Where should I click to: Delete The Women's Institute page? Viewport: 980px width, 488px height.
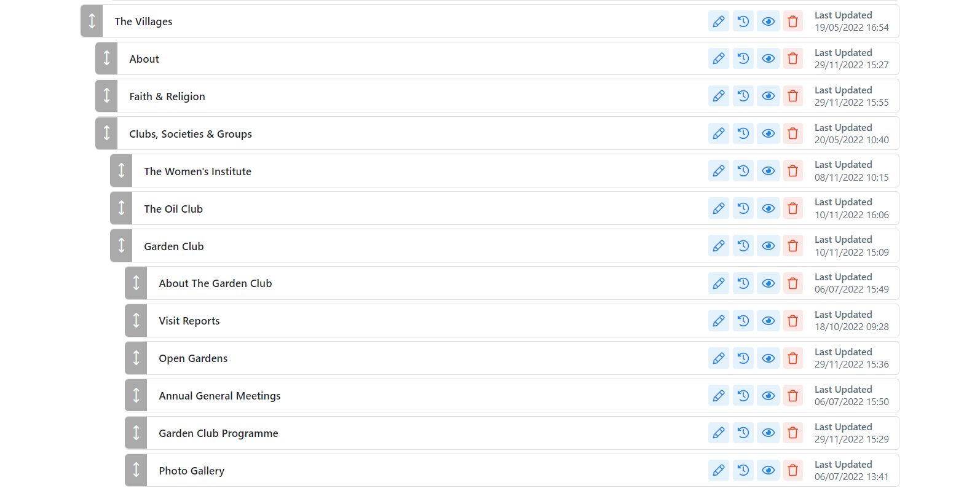point(793,171)
